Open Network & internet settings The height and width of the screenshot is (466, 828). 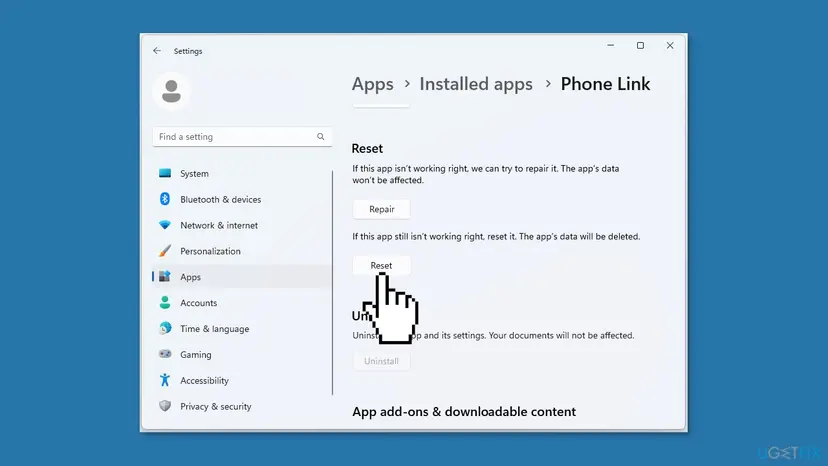[242, 225]
